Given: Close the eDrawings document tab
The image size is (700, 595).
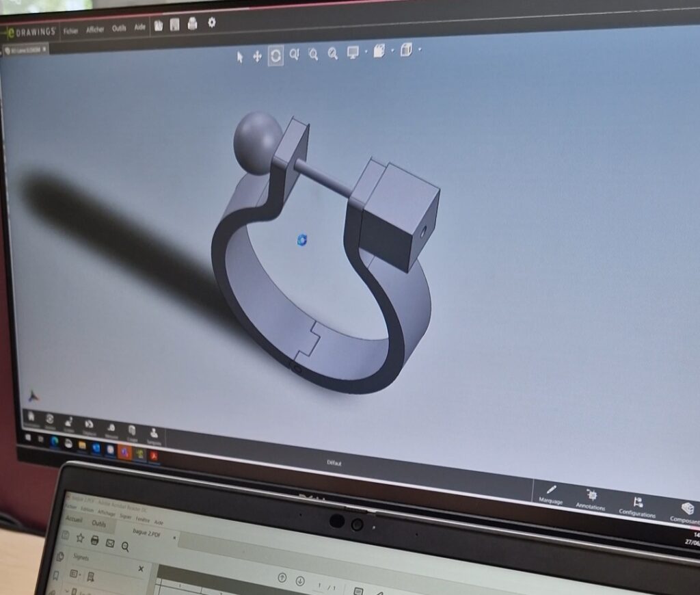Looking at the screenshot, I should [x=44, y=49].
